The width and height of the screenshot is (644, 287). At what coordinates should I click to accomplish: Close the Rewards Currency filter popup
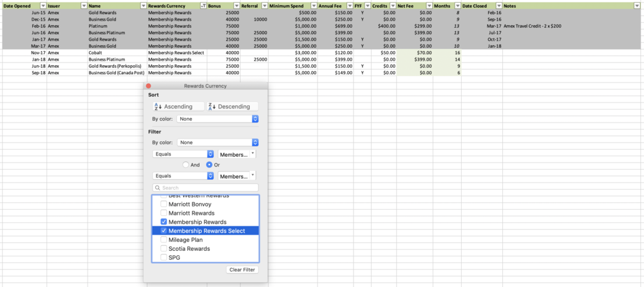pyautogui.click(x=148, y=86)
